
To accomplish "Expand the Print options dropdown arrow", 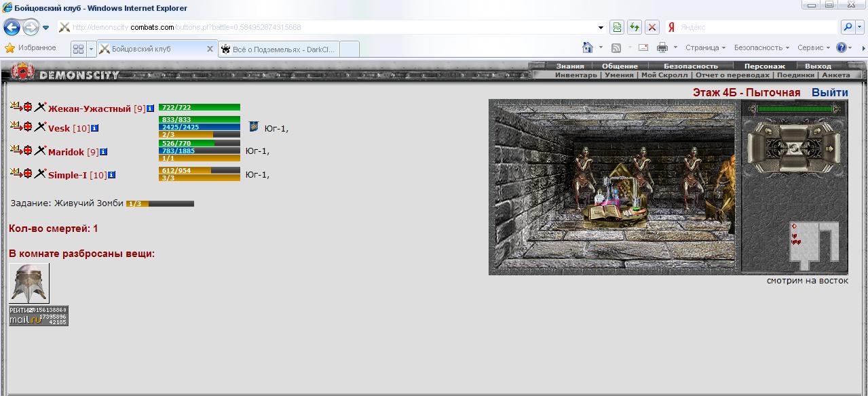I will [675, 47].
